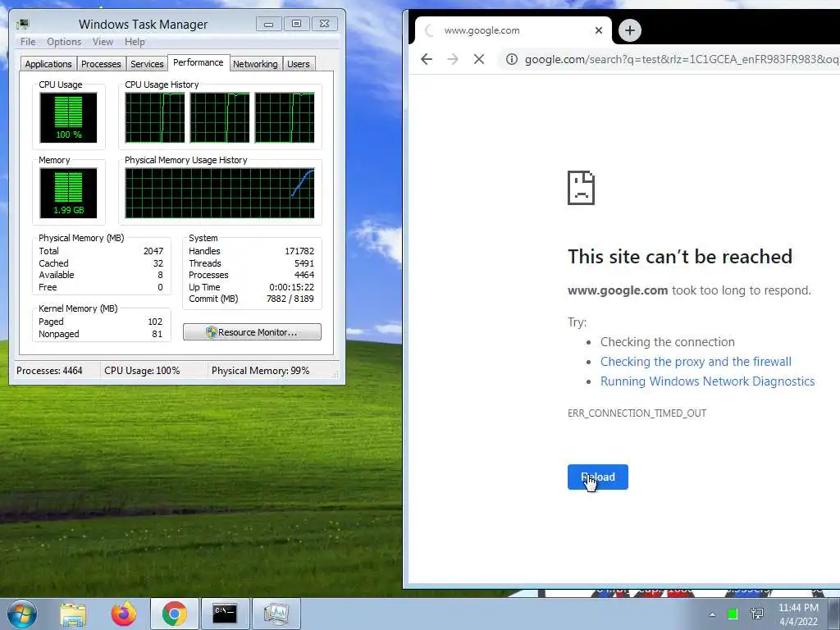Minimize the Windows Task Manager window
Image resolution: width=840 pixels, height=630 pixels.
[269, 24]
